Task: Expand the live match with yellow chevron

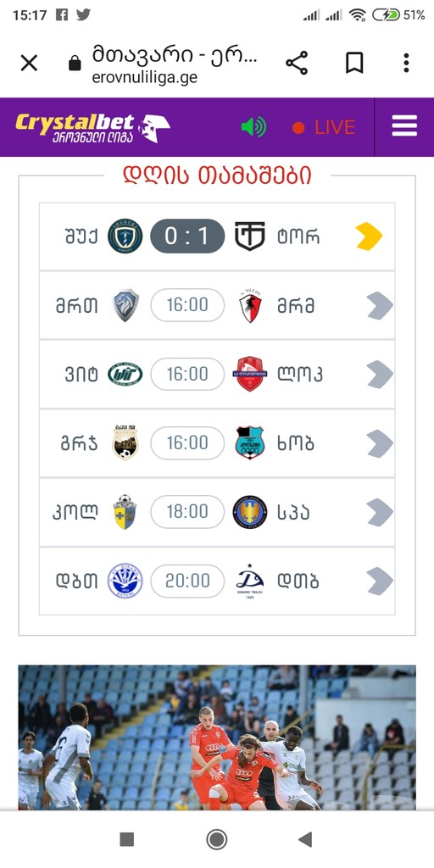Action: (370, 236)
